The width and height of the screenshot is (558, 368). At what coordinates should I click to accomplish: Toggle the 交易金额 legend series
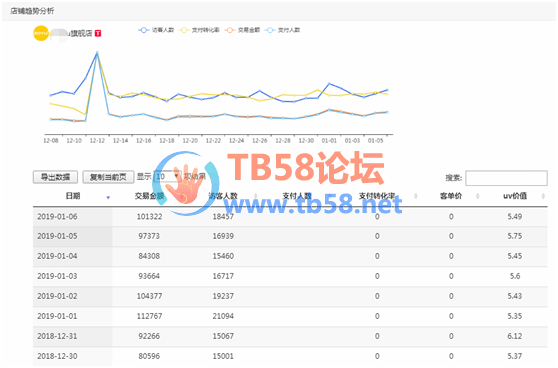(242, 30)
